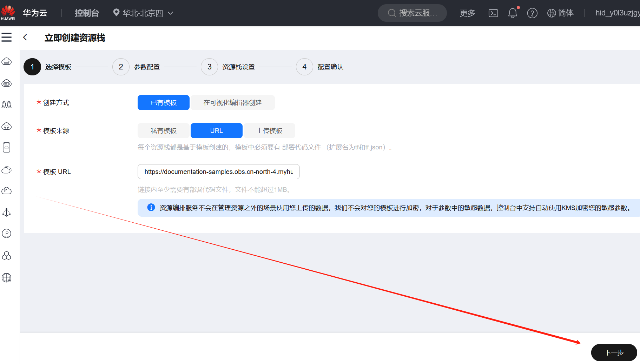
Task: Open the notifications bell
Action: [x=513, y=13]
